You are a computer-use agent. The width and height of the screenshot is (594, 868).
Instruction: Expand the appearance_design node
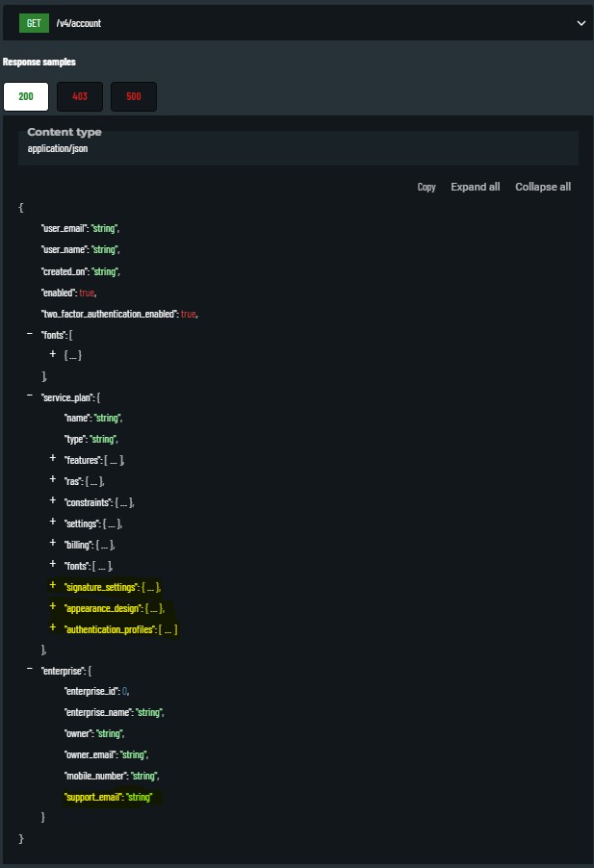tap(53, 607)
